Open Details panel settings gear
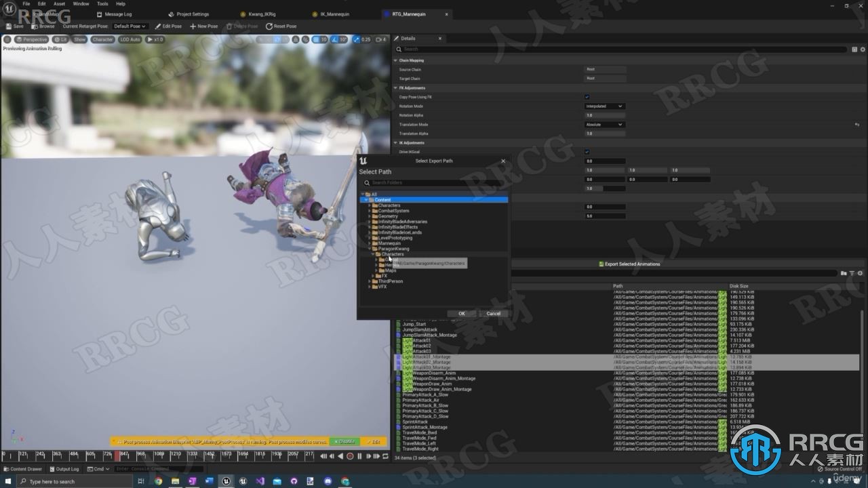The image size is (868, 488). tap(863, 49)
